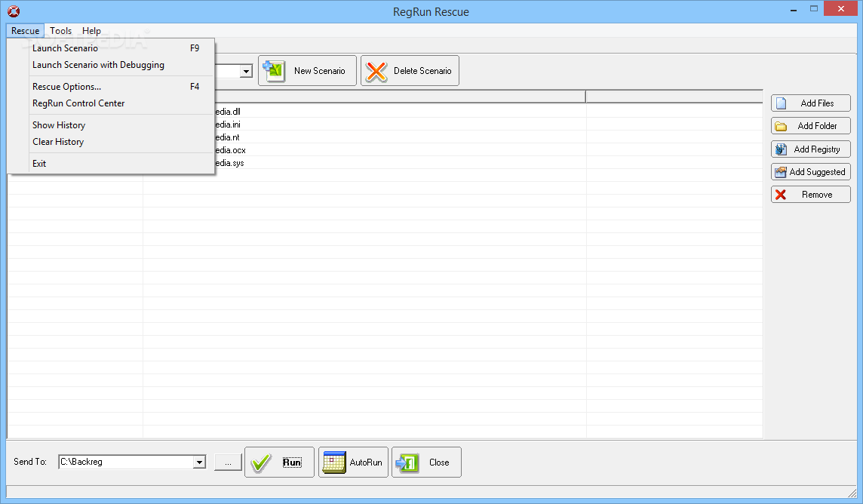863x504 pixels.
Task: Select Clear History menu item
Action: pyautogui.click(x=111, y=142)
